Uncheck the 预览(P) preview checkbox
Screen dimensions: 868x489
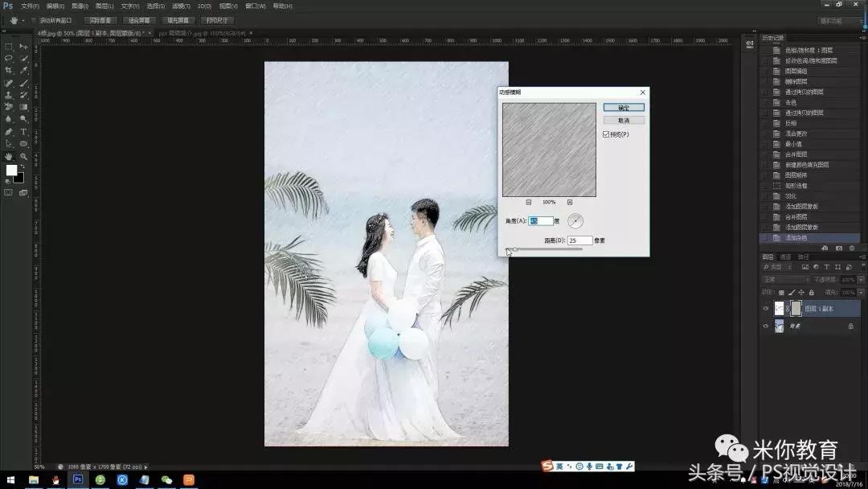click(606, 134)
